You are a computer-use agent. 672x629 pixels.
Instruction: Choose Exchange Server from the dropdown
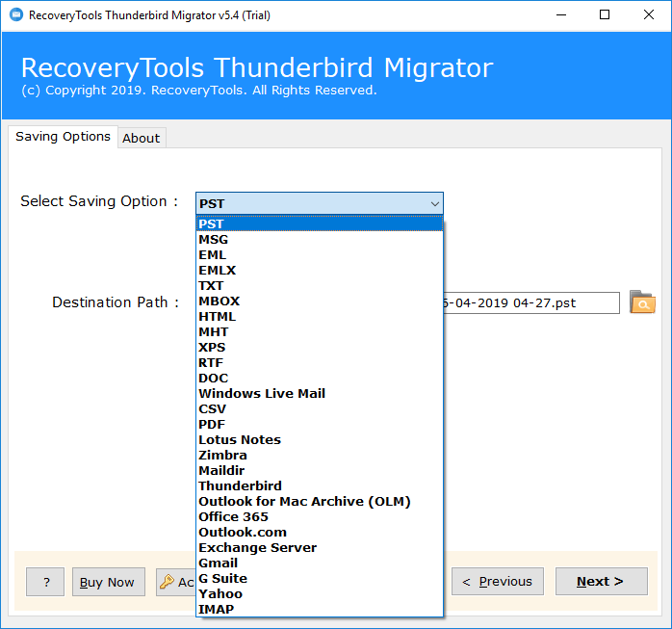point(320,548)
